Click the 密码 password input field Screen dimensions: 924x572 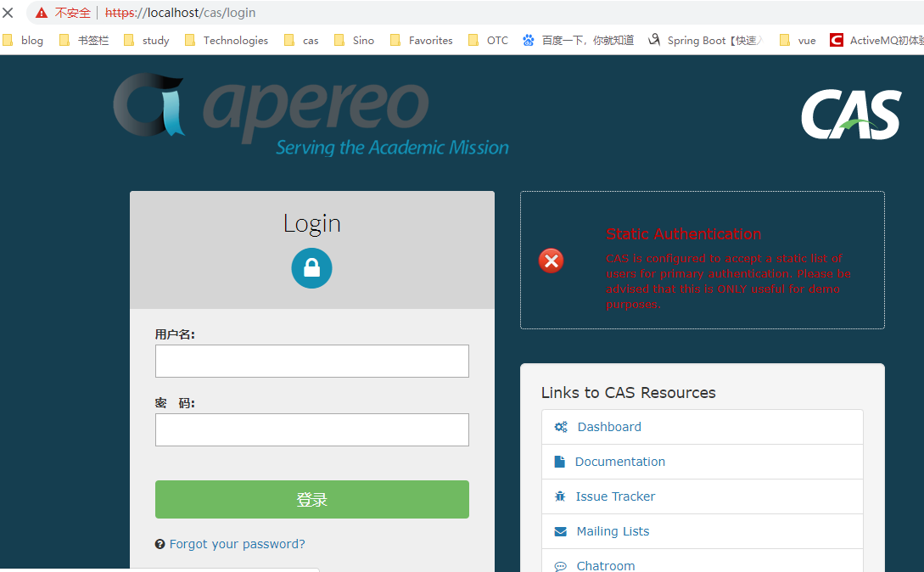pyautogui.click(x=311, y=429)
